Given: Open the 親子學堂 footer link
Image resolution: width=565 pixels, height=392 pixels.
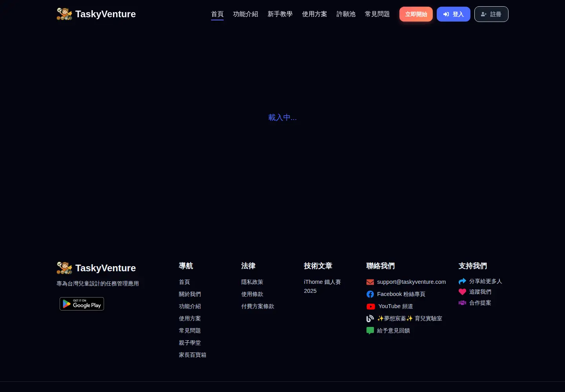Looking at the screenshot, I should 190,343.
